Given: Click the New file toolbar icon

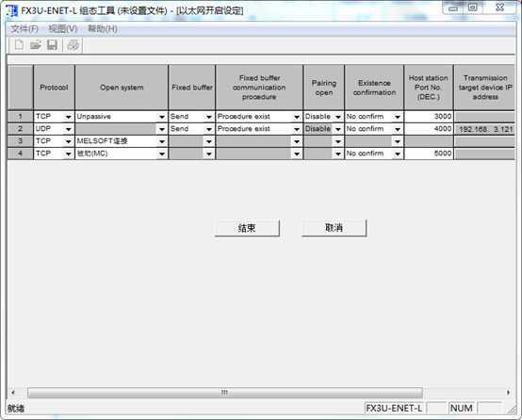Looking at the screenshot, I should 19,44.
